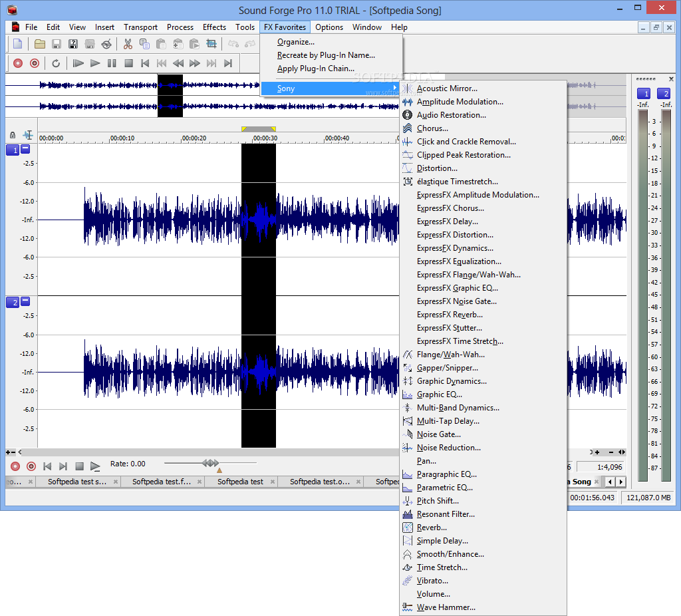This screenshot has height=616, width=681.
Task: Expand the Sony submenu entry
Action: coord(331,88)
